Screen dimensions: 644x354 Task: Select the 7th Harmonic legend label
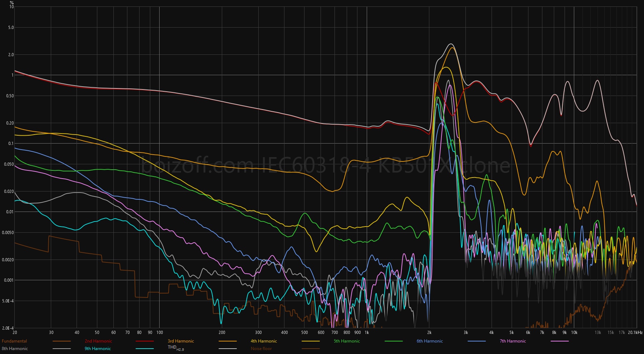click(x=513, y=341)
